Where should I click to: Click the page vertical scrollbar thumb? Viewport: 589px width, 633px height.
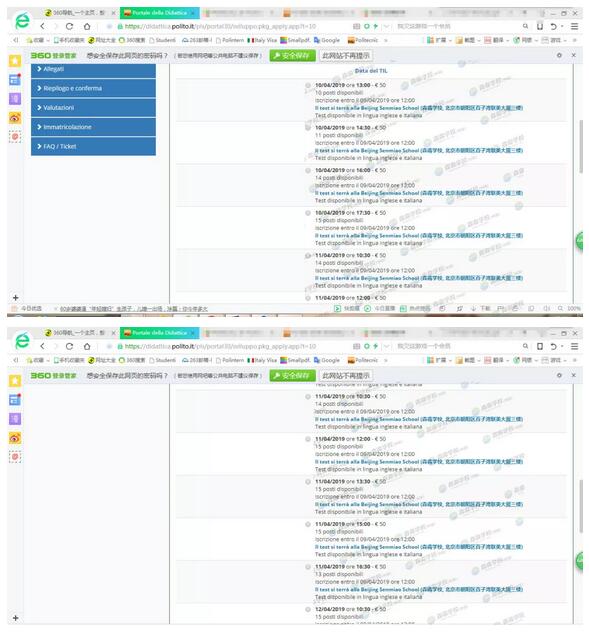[581, 146]
